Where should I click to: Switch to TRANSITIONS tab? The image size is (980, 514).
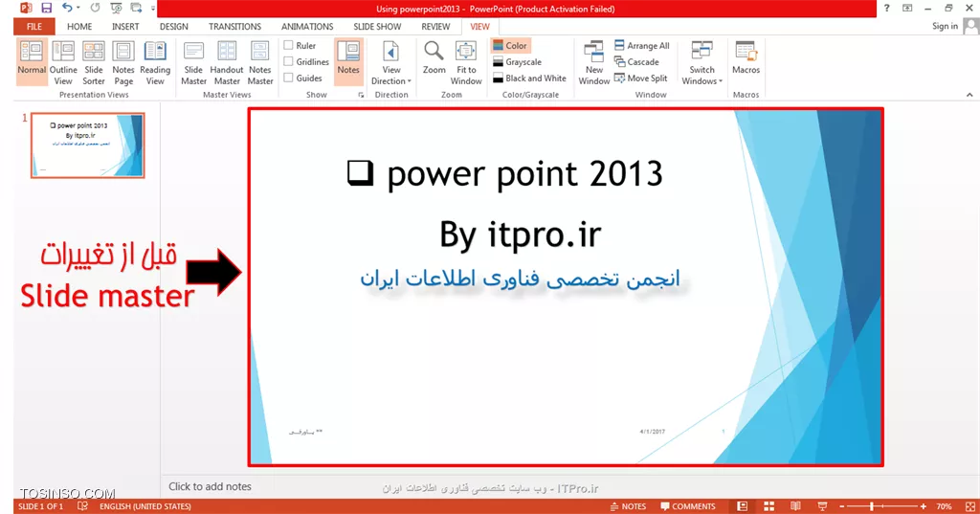(235, 26)
